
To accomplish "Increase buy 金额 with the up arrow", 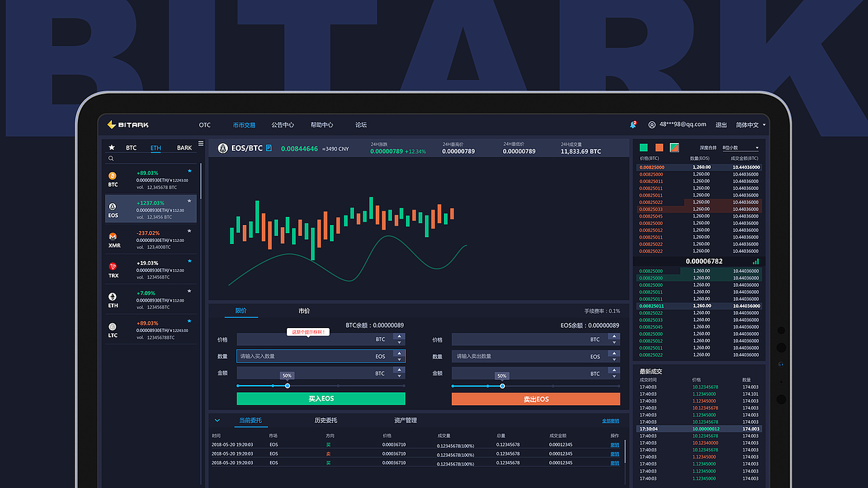I will coord(399,370).
